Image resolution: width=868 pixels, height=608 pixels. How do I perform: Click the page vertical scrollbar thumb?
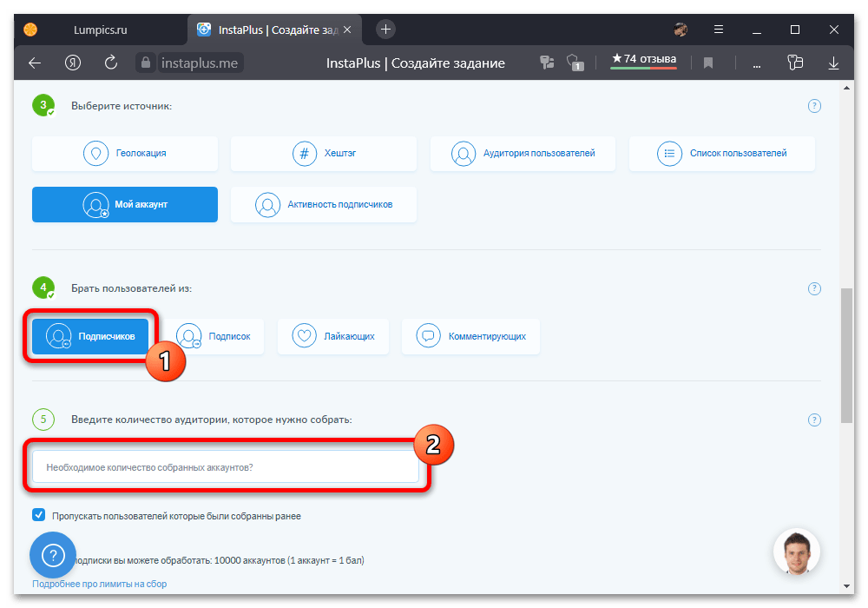click(x=846, y=347)
